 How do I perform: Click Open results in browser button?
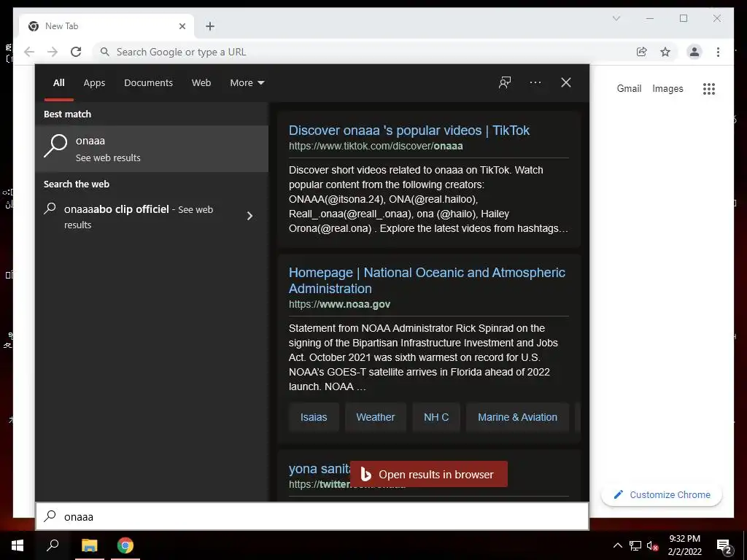coord(429,474)
